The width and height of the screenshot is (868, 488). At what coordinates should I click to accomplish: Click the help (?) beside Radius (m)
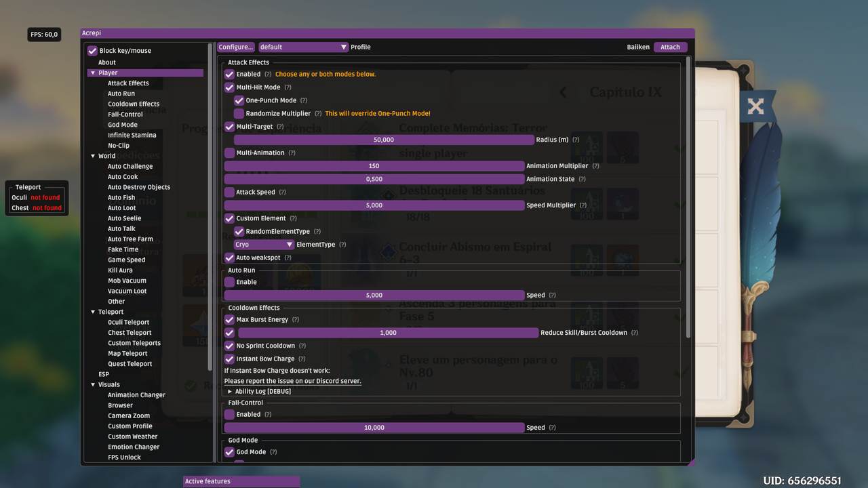(x=576, y=140)
